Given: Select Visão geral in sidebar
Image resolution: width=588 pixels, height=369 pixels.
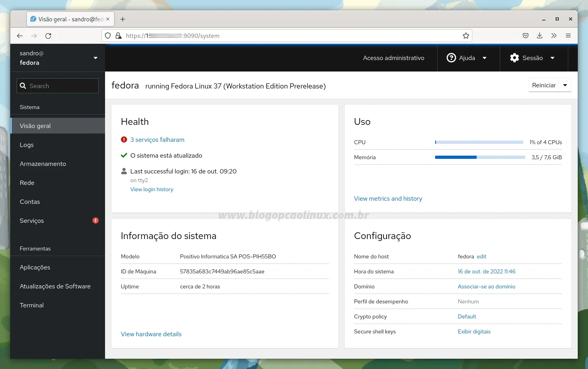Looking at the screenshot, I should coord(58,126).
